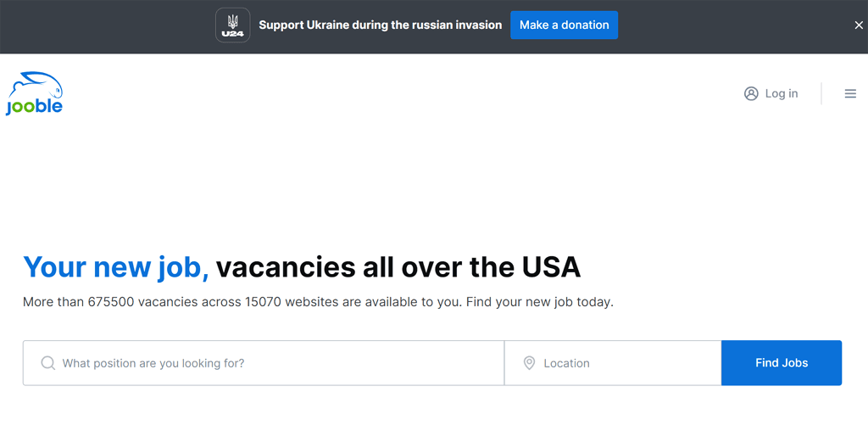Screen dimensions: 868x431
Task: Click the U24 trident logo icon
Action: tap(232, 25)
